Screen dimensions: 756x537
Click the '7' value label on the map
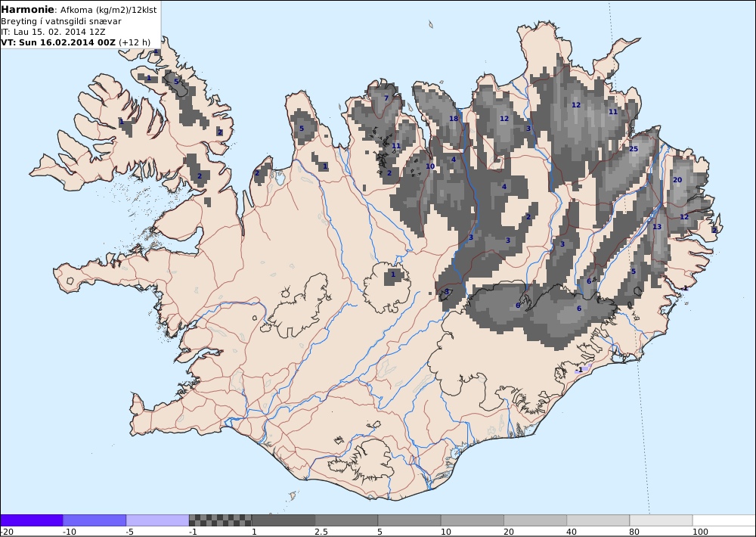(x=386, y=98)
